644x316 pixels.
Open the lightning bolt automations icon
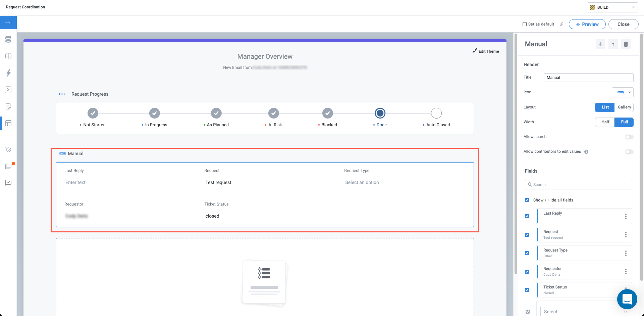8,73
